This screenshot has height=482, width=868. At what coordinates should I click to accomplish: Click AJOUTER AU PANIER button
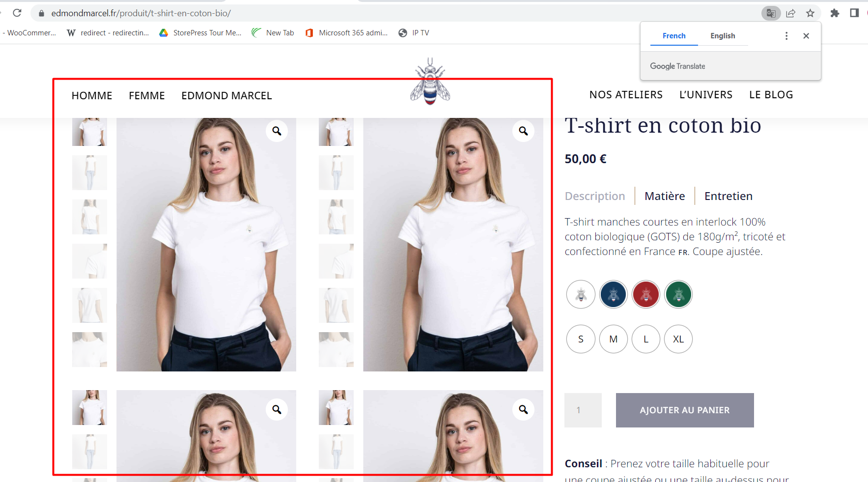(x=685, y=410)
